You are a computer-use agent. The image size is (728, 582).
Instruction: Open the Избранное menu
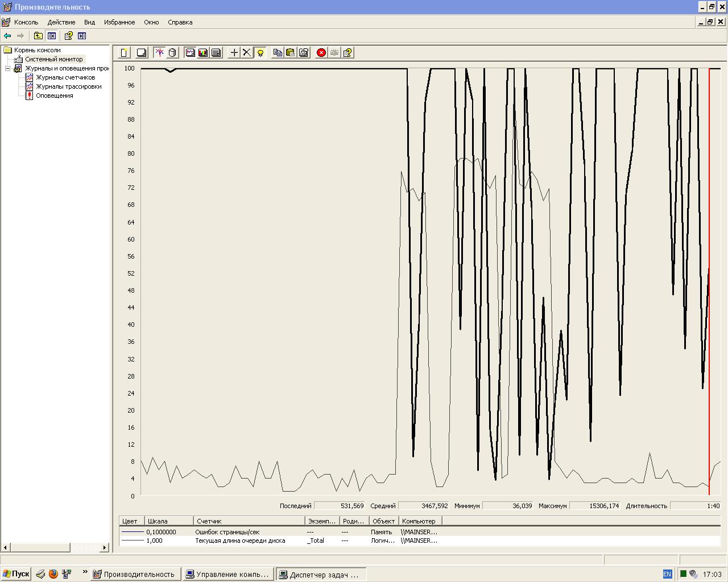[x=119, y=22]
